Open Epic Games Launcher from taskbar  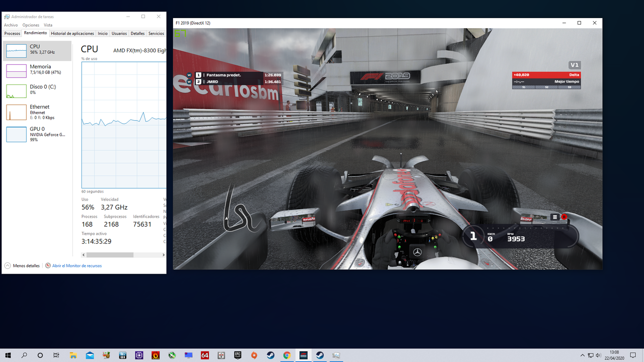pos(237,355)
